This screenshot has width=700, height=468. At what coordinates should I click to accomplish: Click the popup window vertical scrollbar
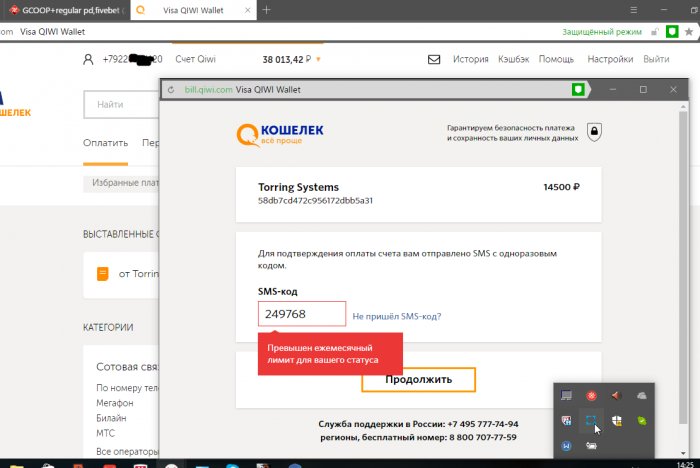pyautogui.click(x=683, y=268)
